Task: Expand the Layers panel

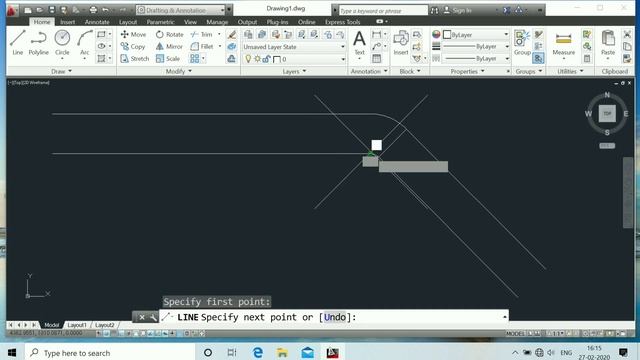Action: (x=294, y=71)
